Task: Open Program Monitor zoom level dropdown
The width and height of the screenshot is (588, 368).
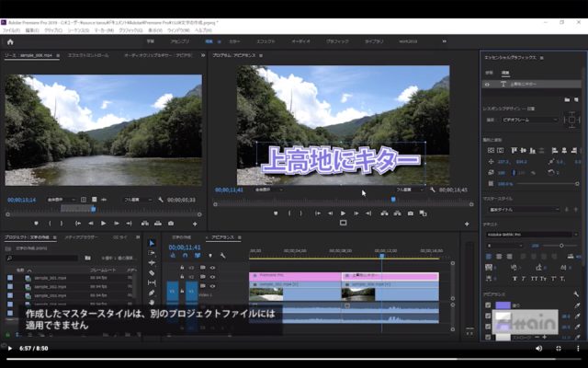Action: pyautogui.click(x=268, y=190)
